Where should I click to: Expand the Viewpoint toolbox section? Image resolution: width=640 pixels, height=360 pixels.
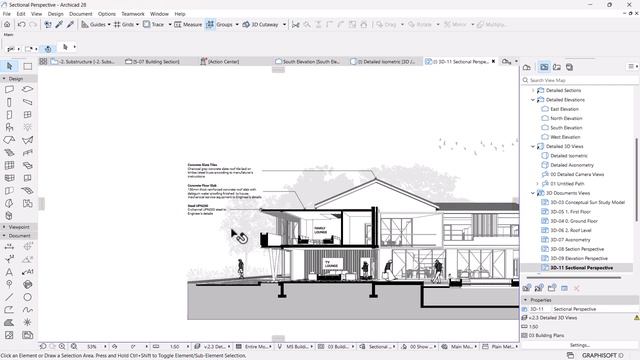pyautogui.click(x=4, y=227)
